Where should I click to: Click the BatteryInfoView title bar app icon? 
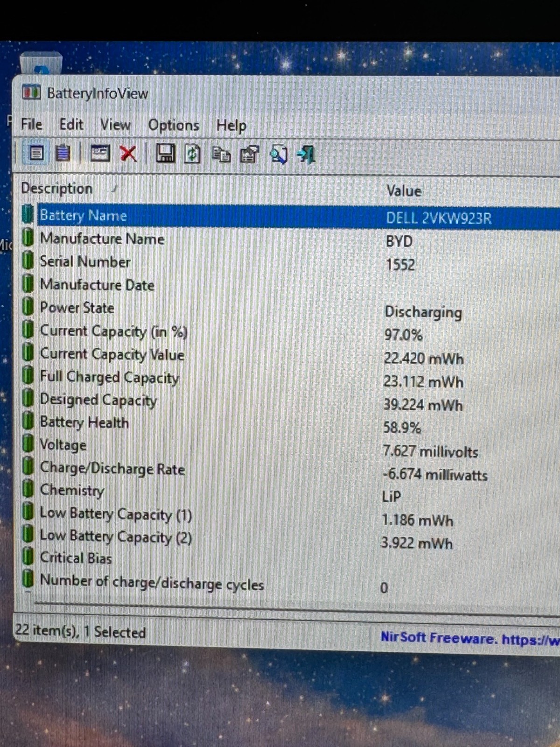pos(31,92)
